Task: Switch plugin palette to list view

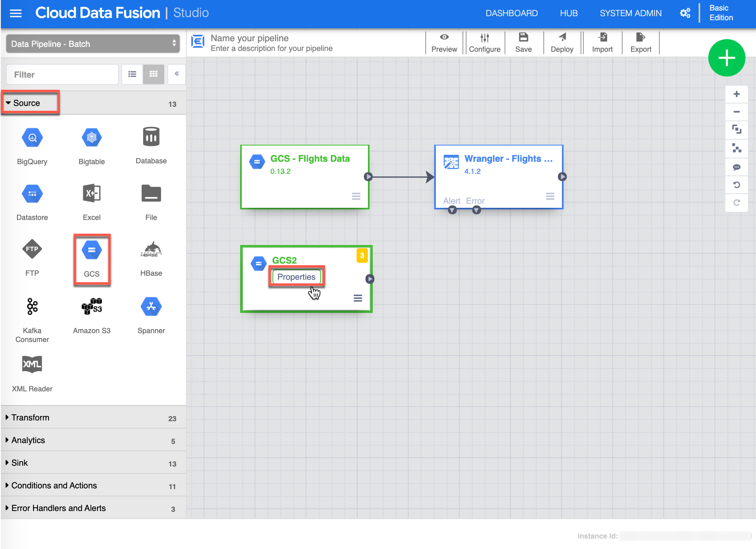Action: 132,74
